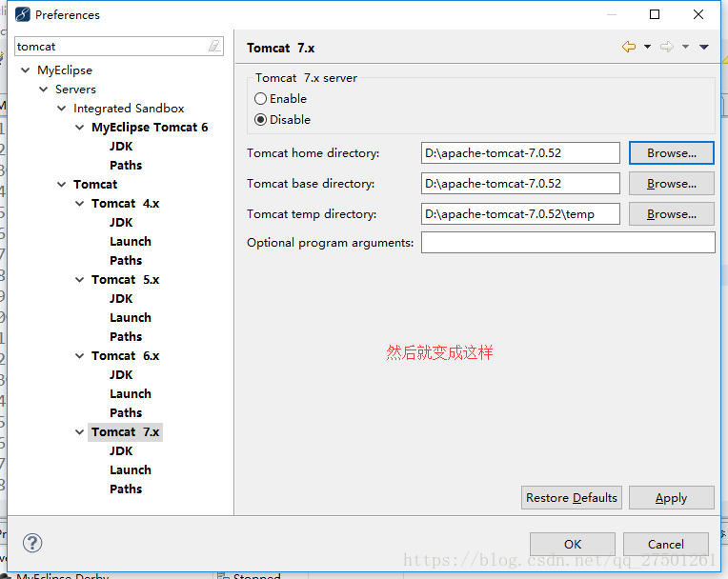Select Paths under Tomcat 5.x
Image resolution: width=728 pixels, height=579 pixels.
point(126,336)
